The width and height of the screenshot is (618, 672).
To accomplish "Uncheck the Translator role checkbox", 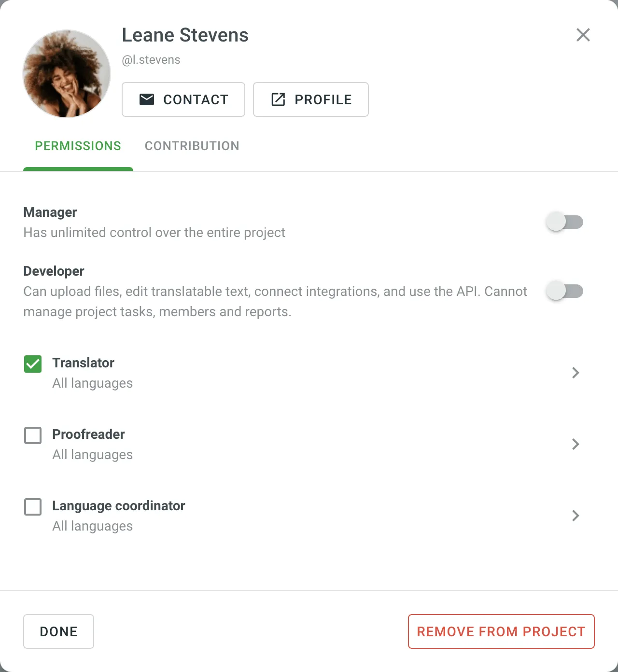I will pyautogui.click(x=32, y=364).
